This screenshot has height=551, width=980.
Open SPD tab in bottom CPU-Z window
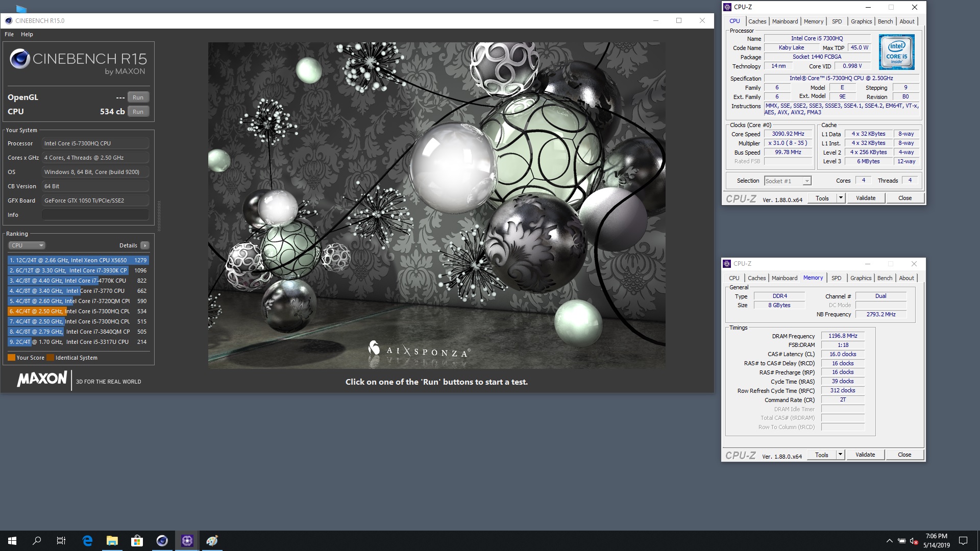coord(837,278)
